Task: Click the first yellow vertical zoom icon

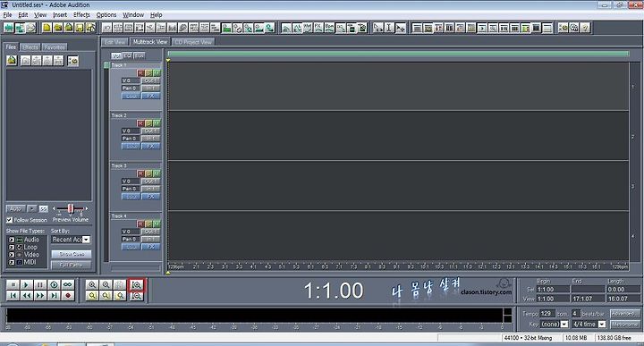Action: (x=92, y=296)
